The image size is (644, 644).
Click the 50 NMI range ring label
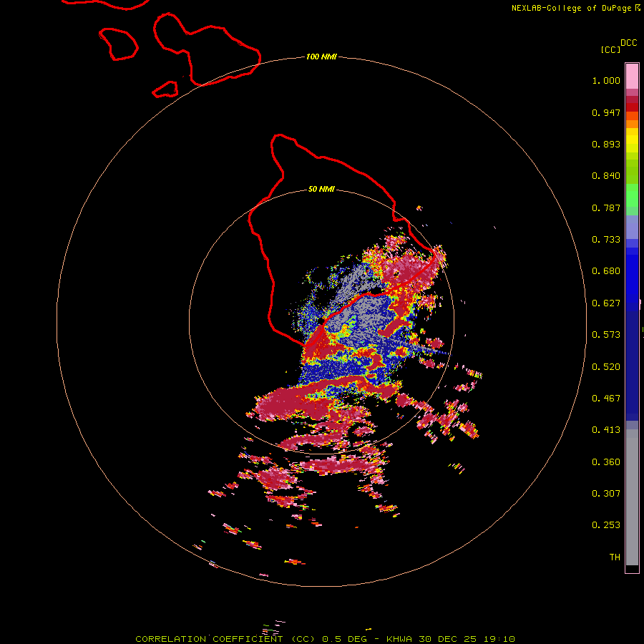tap(321, 190)
